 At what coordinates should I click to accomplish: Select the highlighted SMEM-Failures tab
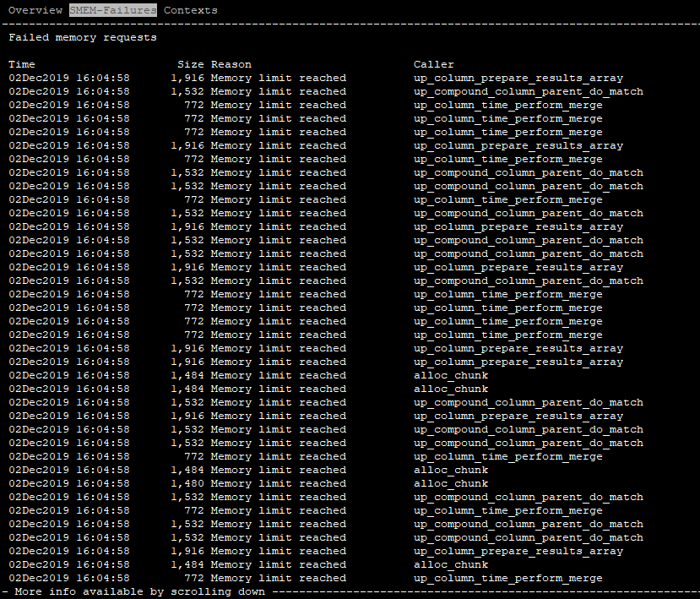[113, 10]
